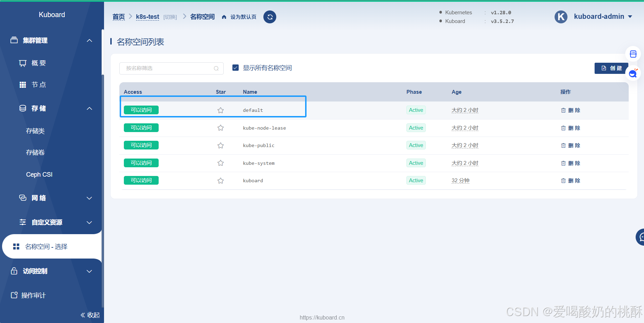Image resolution: width=644 pixels, height=323 pixels.
Task: Click the Name column header
Action: click(x=250, y=92)
